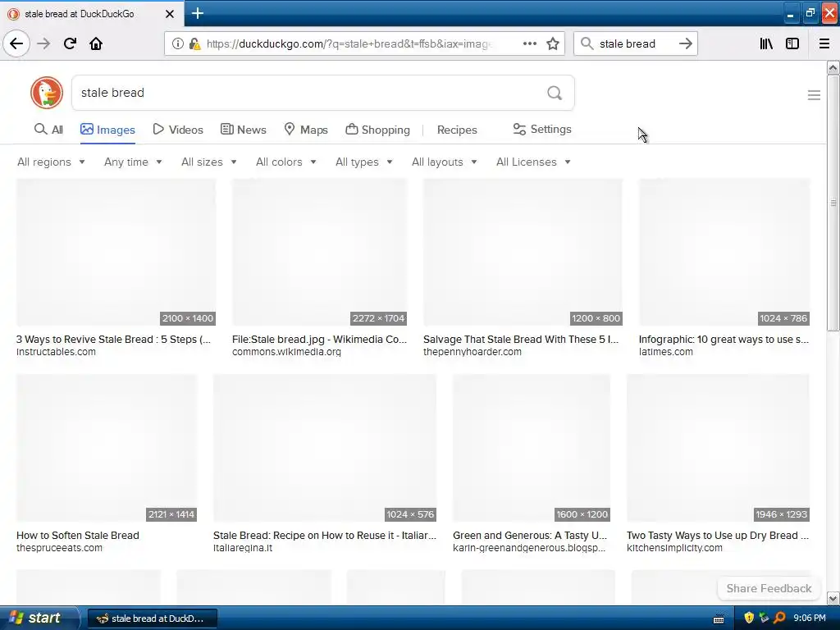
Task: Open the 1600 × 1200 blogspot image
Action: click(532, 448)
